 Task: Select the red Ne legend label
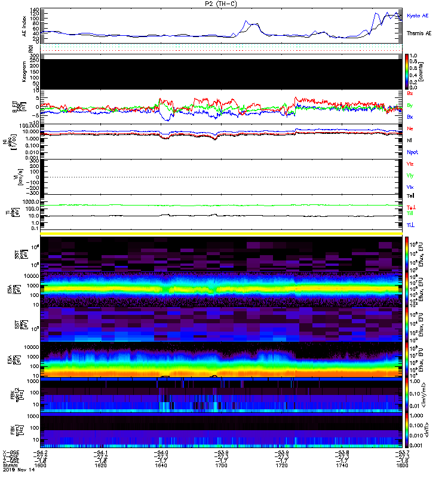coord(410,128)
